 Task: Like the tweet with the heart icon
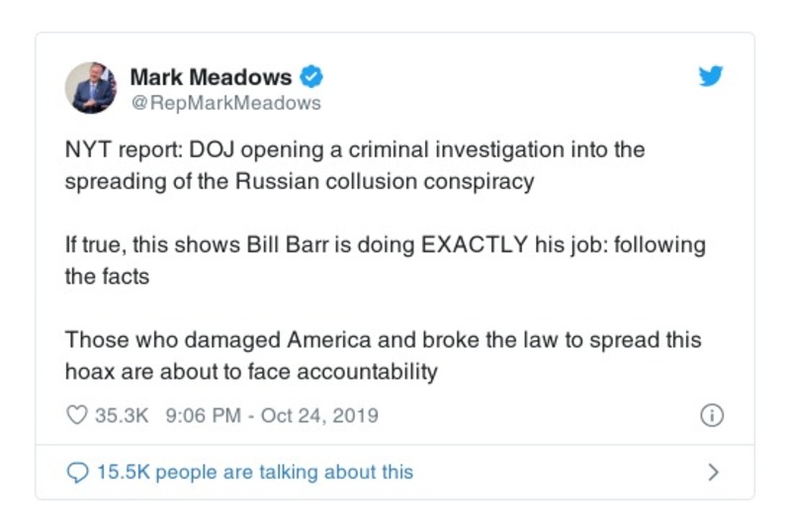pyautogui.click(x=76, y=415)
